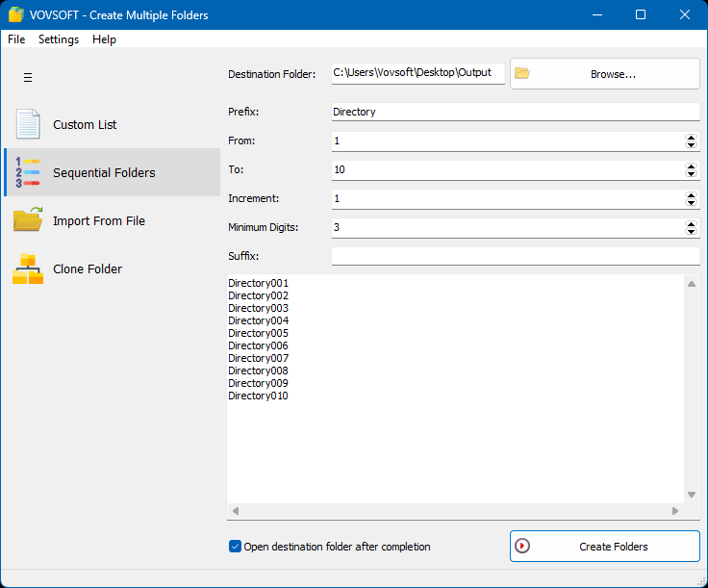Increase Minimum Digits with up arrow

tap(691, 224)
